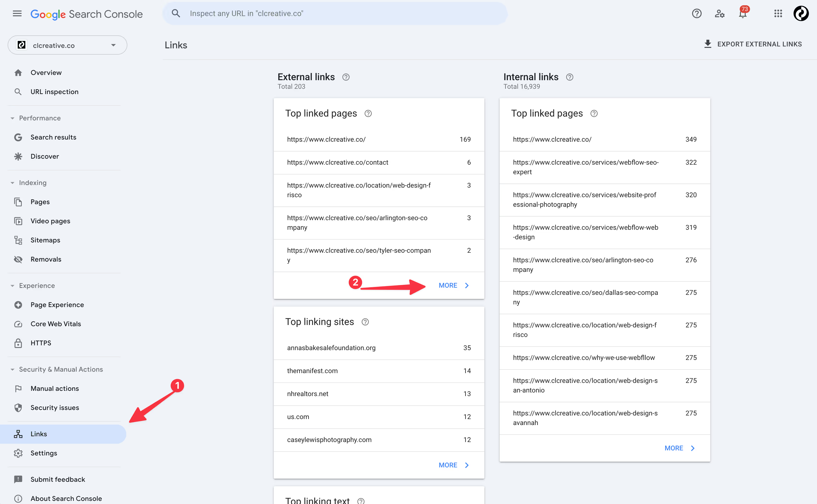The height and width of the screenshot is (504, 817).
Task: Click the Page Experience plus-circle icon
Action: [x=18, y=305]
